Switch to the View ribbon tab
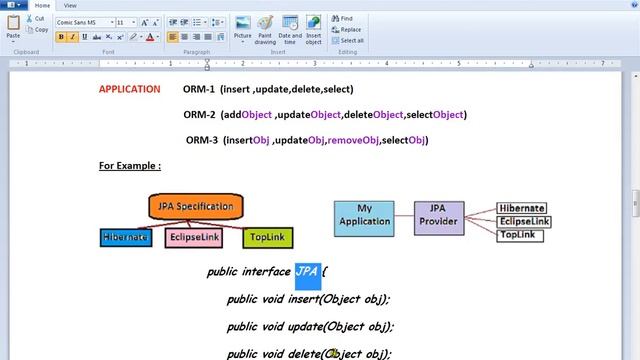The height and width of the screenshot is (360, 640). point(70,5)
